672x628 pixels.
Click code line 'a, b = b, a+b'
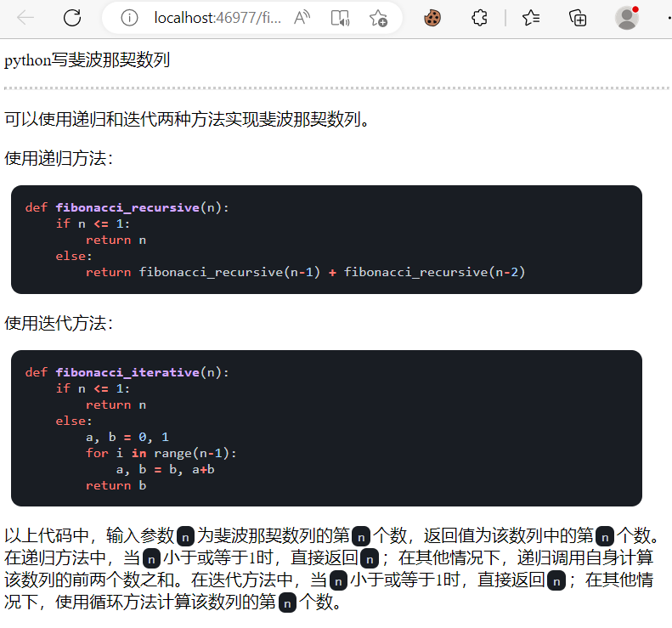coord(166,469)
